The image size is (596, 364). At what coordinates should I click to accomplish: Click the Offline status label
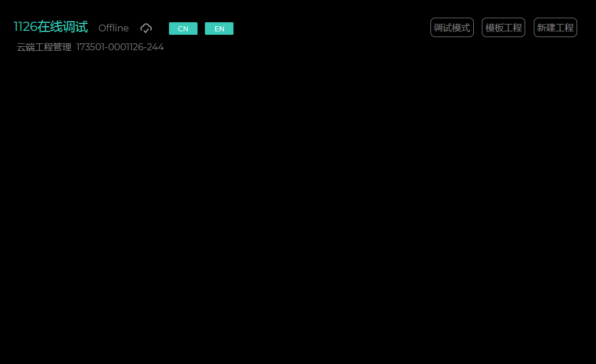click(114, 28)
